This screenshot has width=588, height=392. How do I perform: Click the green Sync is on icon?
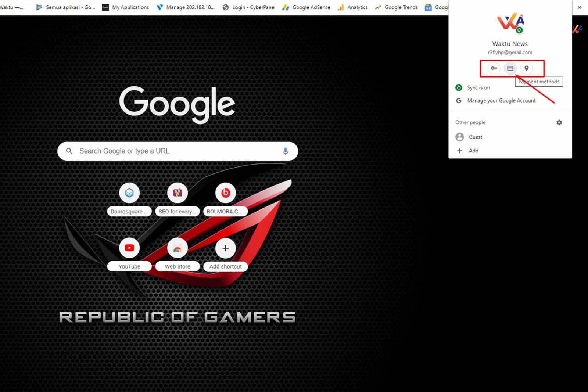click(x=459, y=87)
